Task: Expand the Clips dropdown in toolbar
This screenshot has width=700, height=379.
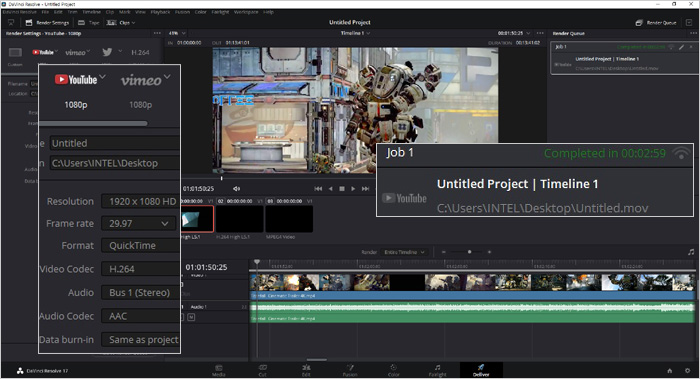Action: pos(121,22)
